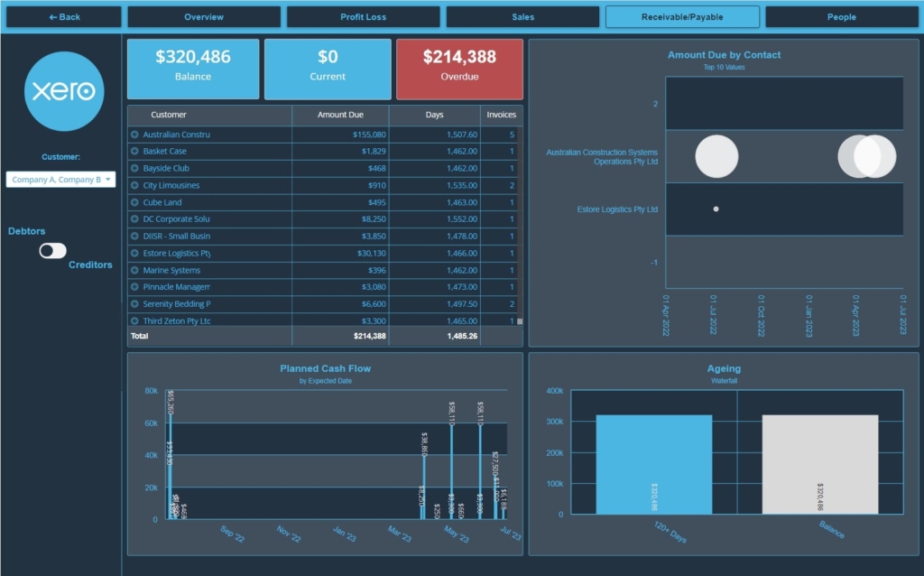Expand the Marine Systems row
Image resolution: width=924 pixels, height=576 pixels.
point(134,270)
